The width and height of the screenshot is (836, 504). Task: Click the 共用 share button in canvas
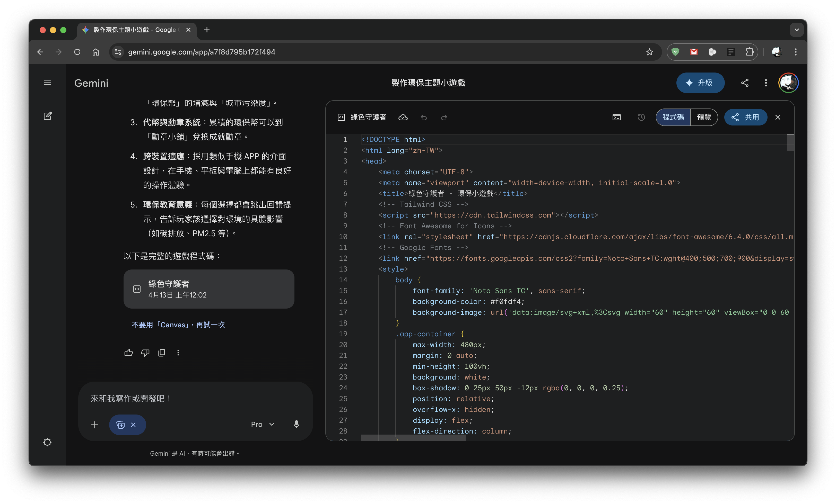pyautogui.click(x=745, y=117)
